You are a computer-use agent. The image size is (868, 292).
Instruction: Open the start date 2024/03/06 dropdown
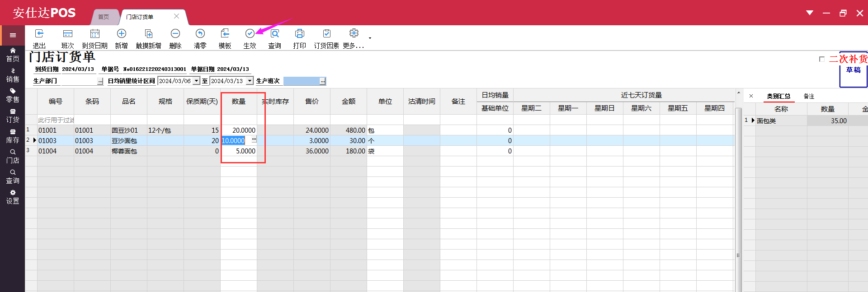(x=196, y=81)
